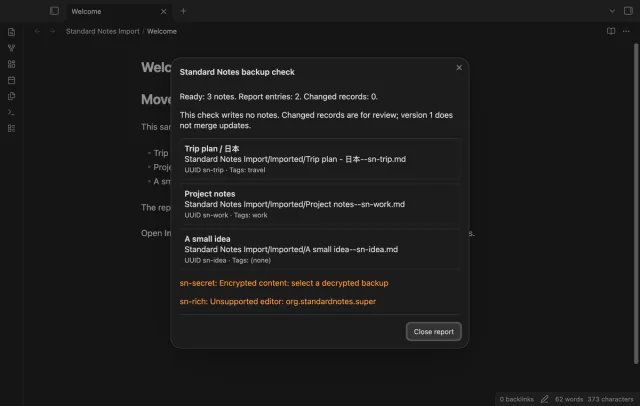
Task: Click the sn-secret encrypted content warning
Action: click(284, 283)
